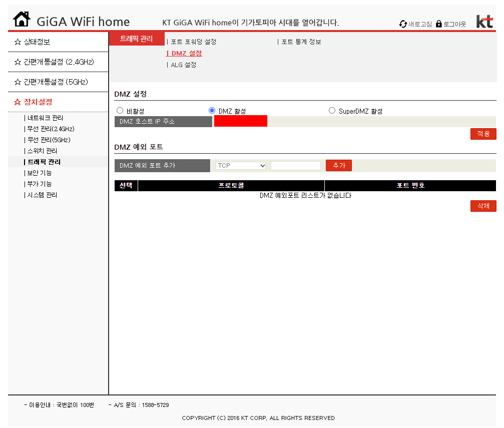
Task: Click the 선택 column header
Action: click(126, 186)
